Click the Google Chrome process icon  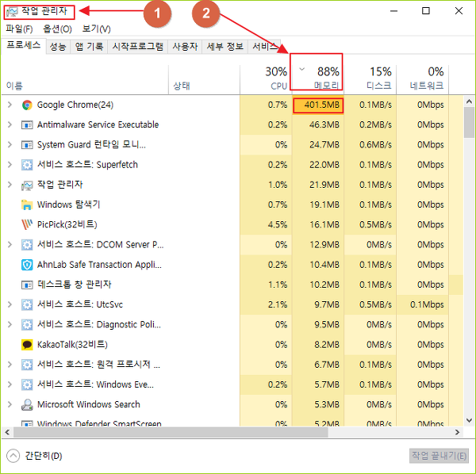[27, 105]
